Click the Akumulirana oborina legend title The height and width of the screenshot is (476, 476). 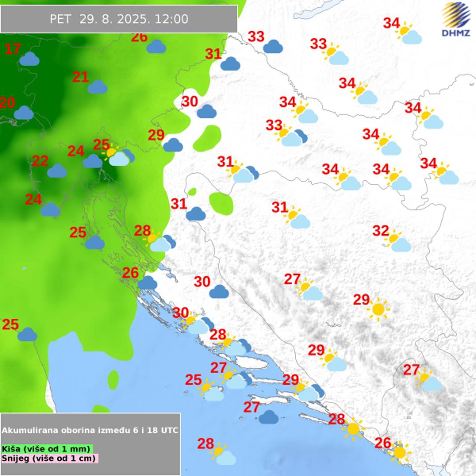(90, 430)
